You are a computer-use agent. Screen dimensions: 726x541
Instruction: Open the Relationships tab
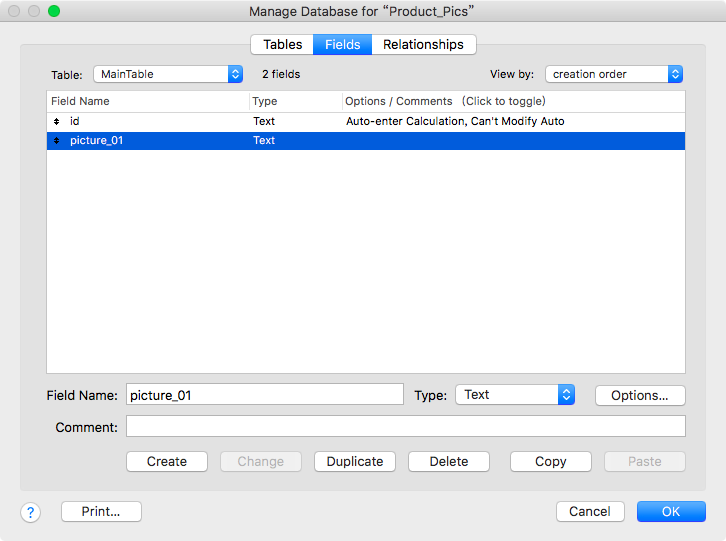click(424, 44)
